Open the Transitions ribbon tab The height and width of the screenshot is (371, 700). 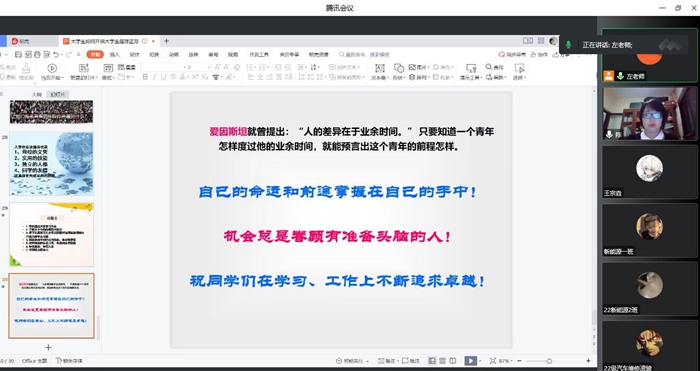pyautogui.click(x=154, y=54)
